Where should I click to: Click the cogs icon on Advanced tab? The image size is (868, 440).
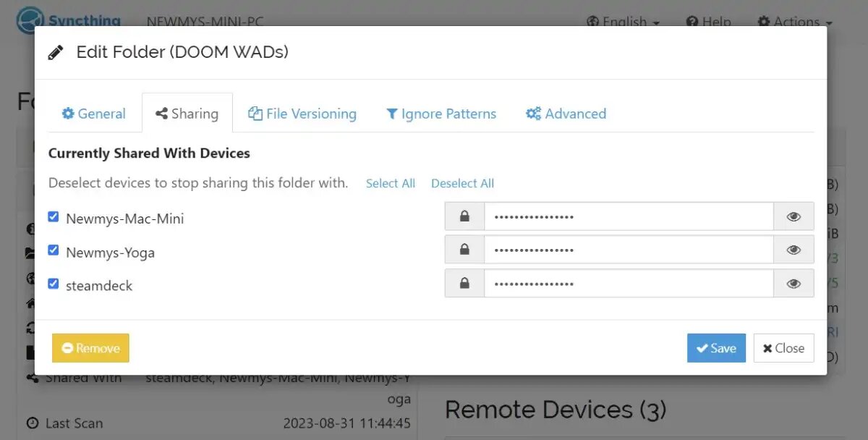tap(533, 114)
